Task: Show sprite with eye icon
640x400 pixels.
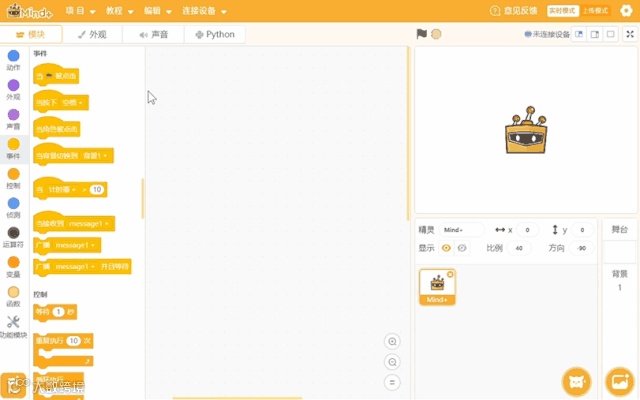Action: (x=446, y=248)
